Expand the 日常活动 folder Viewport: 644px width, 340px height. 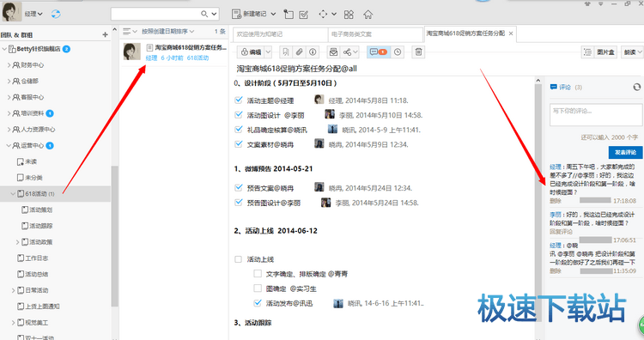pyautogui.click(x=13, y=290)
